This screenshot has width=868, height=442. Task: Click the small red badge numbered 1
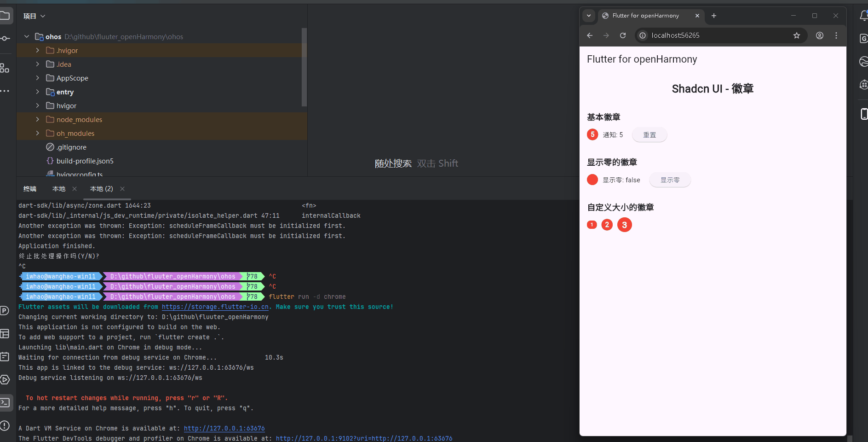click(592, 225)
